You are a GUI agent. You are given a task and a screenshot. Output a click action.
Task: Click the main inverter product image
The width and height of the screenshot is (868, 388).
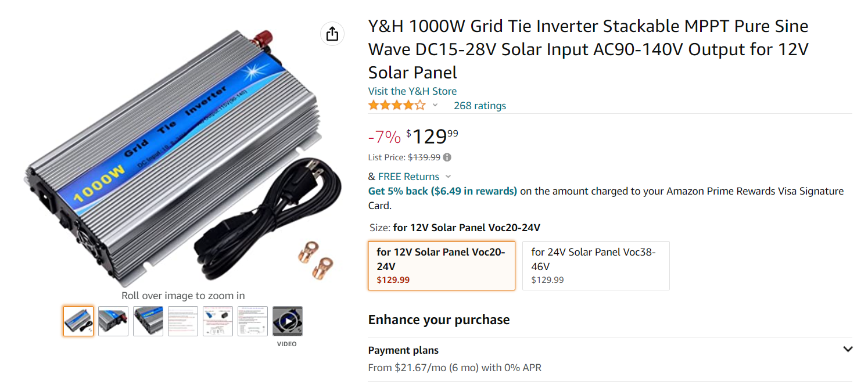coord(174,163)
